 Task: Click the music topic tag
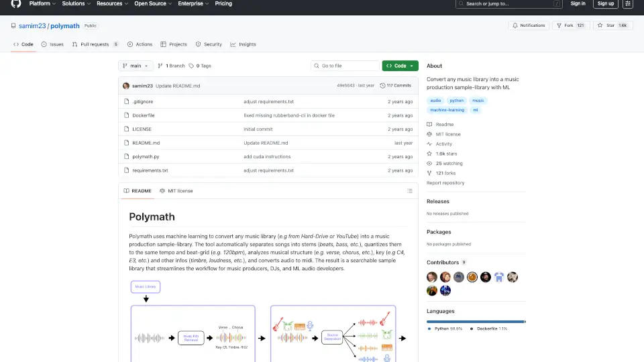478,101
